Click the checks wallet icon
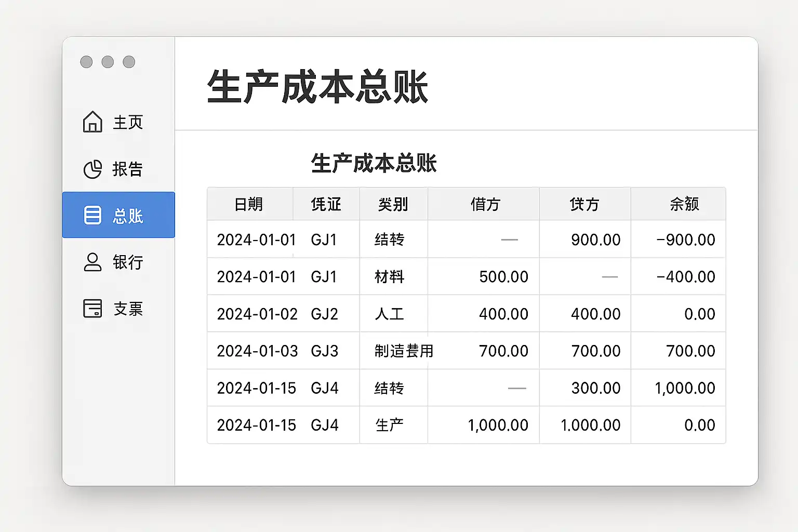The height and width of the screenshot is (532, 798). pos(92,308)
